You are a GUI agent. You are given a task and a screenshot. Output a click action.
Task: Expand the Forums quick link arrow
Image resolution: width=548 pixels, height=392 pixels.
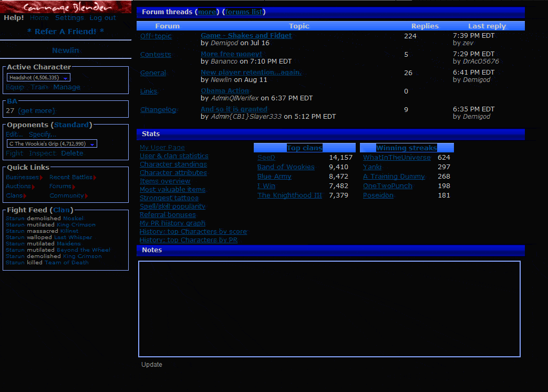coord(74,187)
